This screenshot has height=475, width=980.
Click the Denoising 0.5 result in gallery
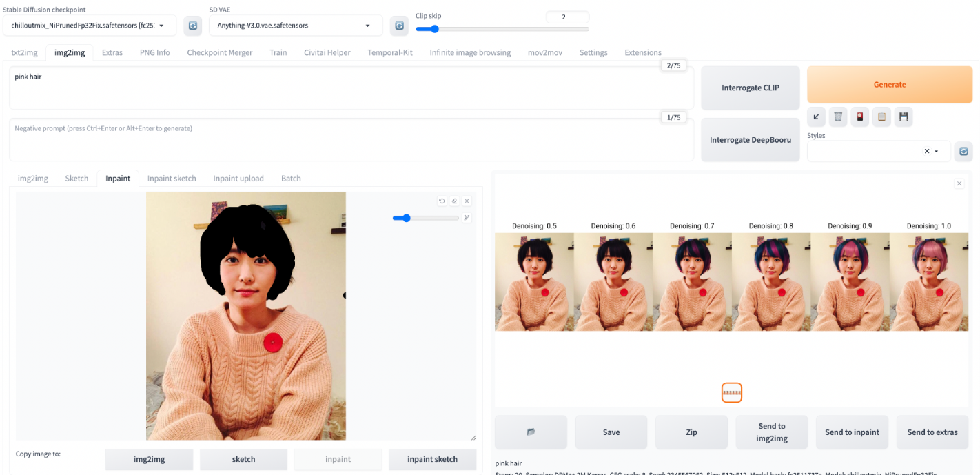(534, 282)
